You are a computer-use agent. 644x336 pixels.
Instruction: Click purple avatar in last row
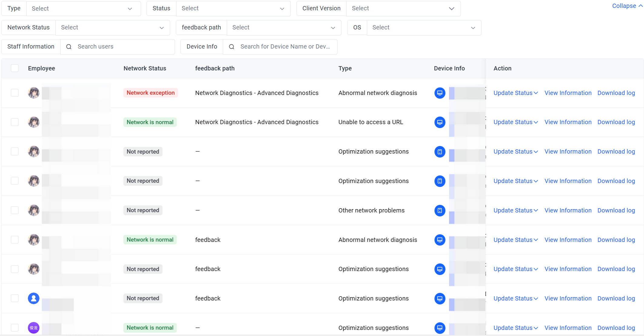pos(34,328)
